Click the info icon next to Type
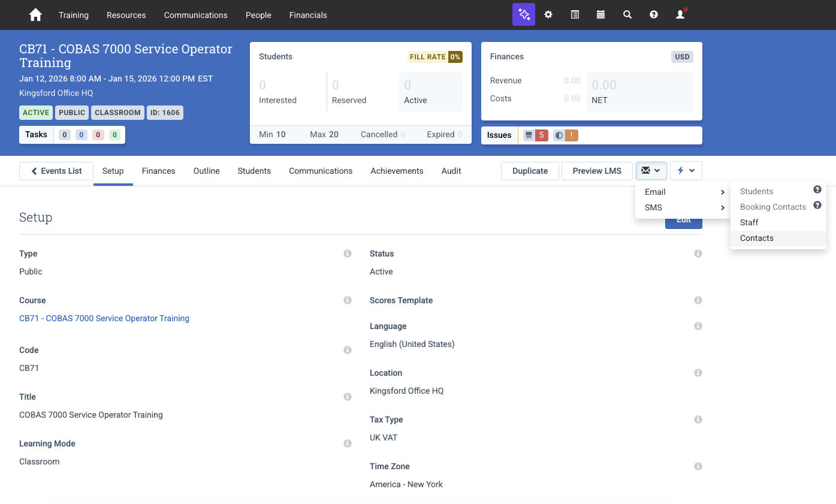The height and width of the screenshot is (504, 836). (348, 253)
